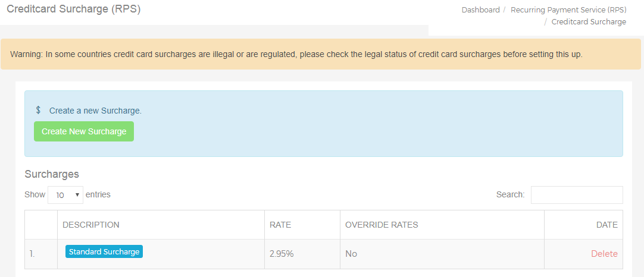Image resolution: width=644 pixels, height=277 pixels.
Task: Go to Dashboard via breadcrumb
Action: click(x=480, y=10)
